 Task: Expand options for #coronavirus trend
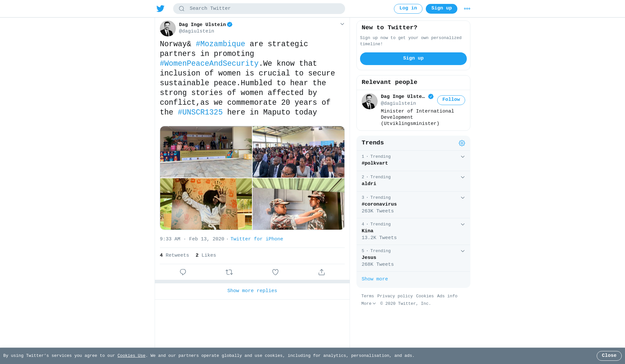click(463, 198)
